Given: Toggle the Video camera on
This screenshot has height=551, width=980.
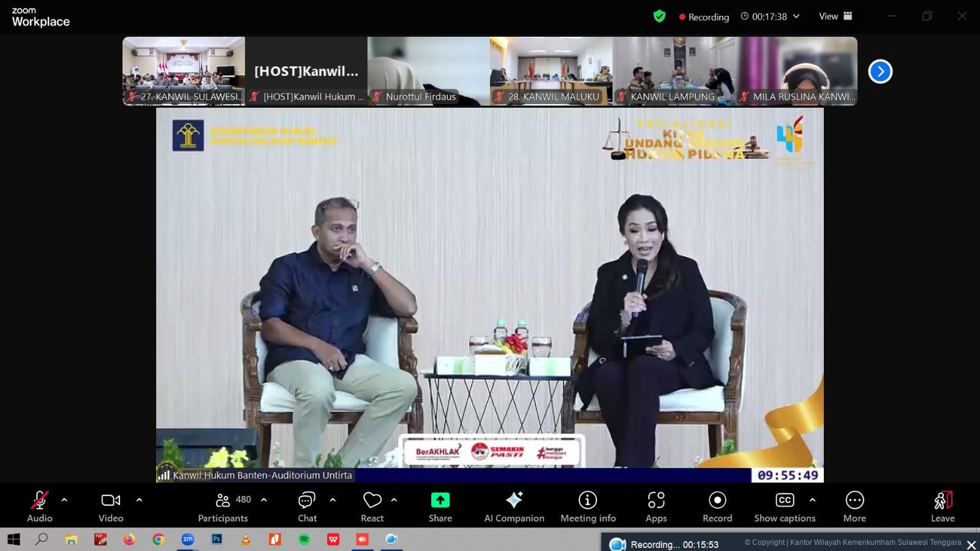Looking at the screenshot, I should pos(111,507).
